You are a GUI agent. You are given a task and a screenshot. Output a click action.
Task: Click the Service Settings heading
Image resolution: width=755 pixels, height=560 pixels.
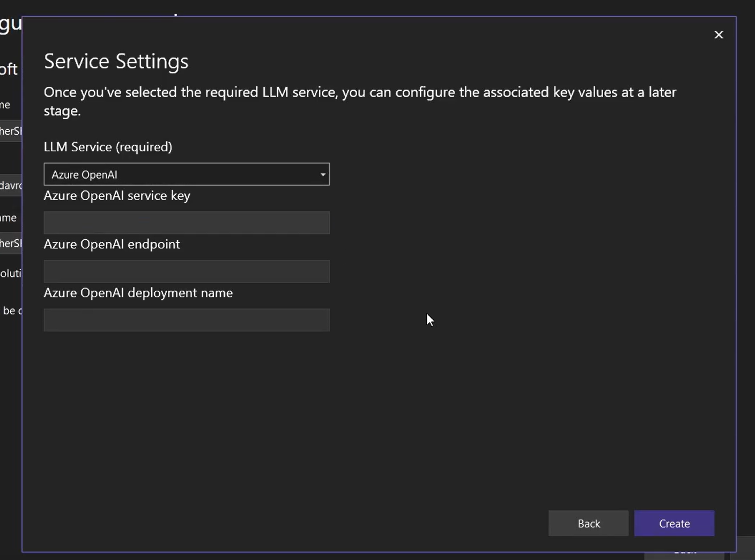(116, 61)
